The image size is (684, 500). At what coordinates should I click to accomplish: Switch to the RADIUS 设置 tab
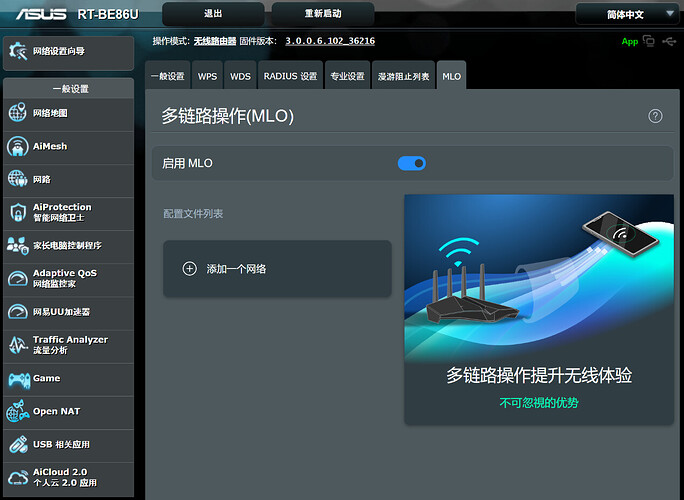coord(290,76)
